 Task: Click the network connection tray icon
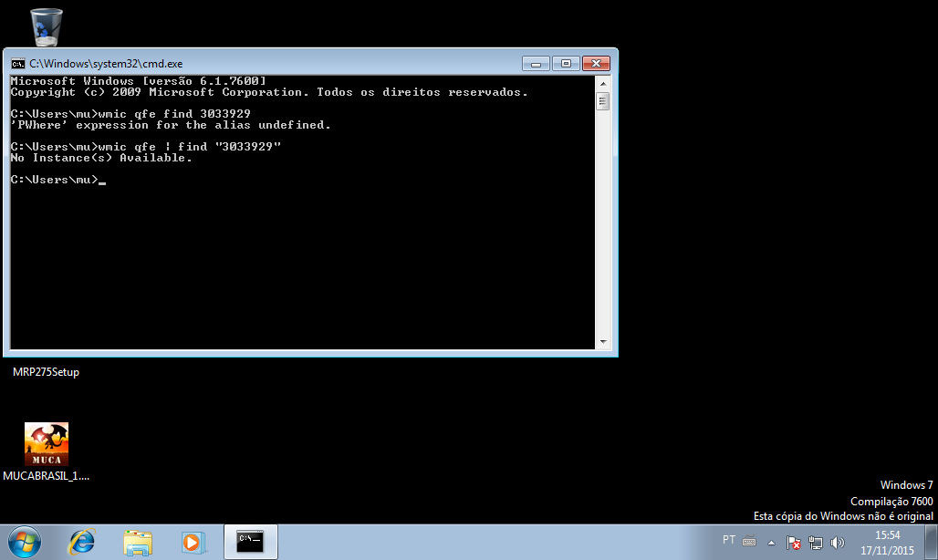point(816,543)
